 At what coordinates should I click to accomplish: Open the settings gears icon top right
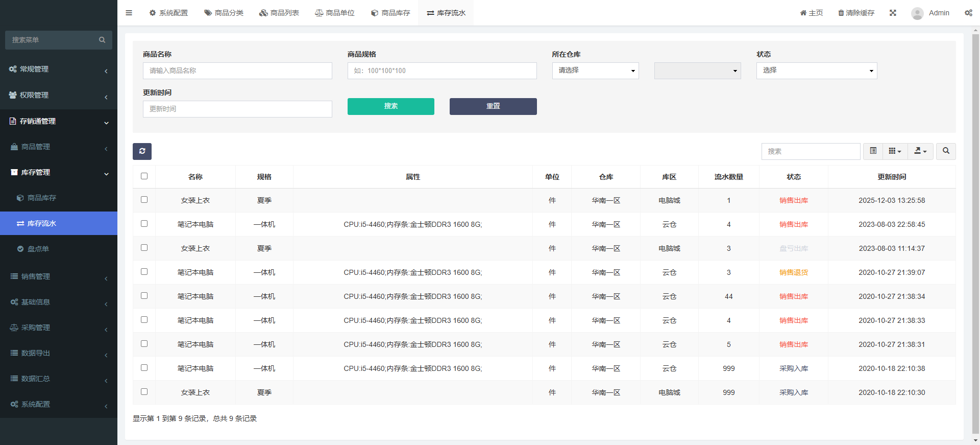[968, 13]
